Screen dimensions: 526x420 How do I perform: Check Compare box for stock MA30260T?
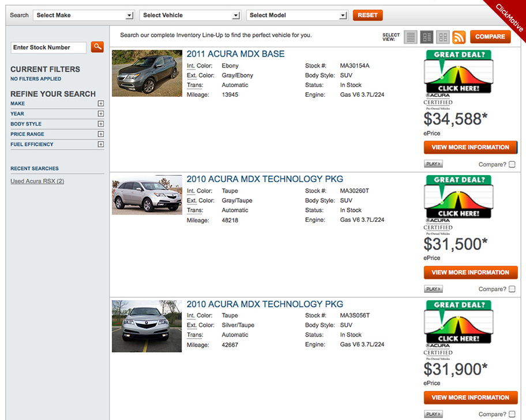coord(512,289)
